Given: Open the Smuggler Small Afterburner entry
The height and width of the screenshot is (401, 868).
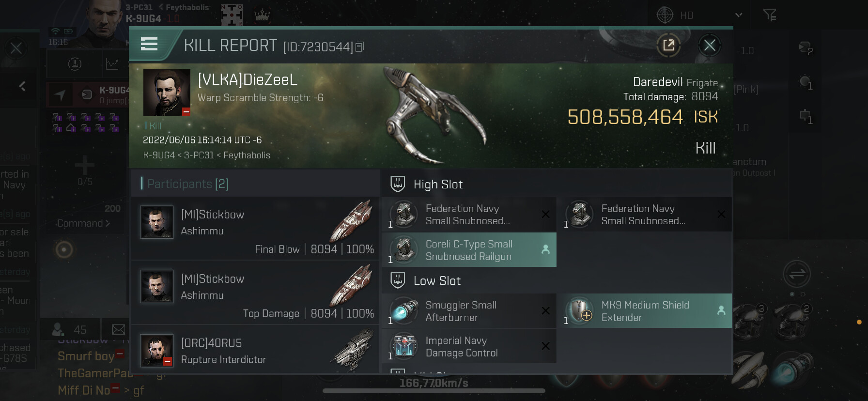Looking at the screenshot, I should pos(469,311).
